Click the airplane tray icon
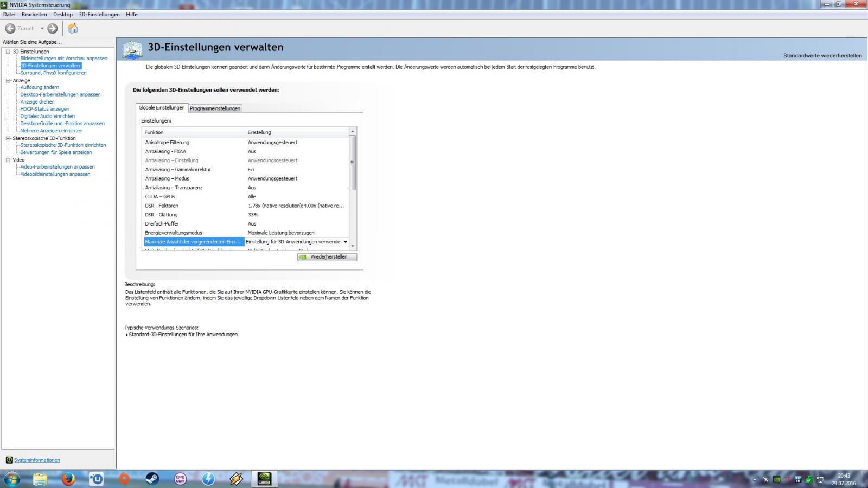868x488 pixels. click(x=765, y=480)
